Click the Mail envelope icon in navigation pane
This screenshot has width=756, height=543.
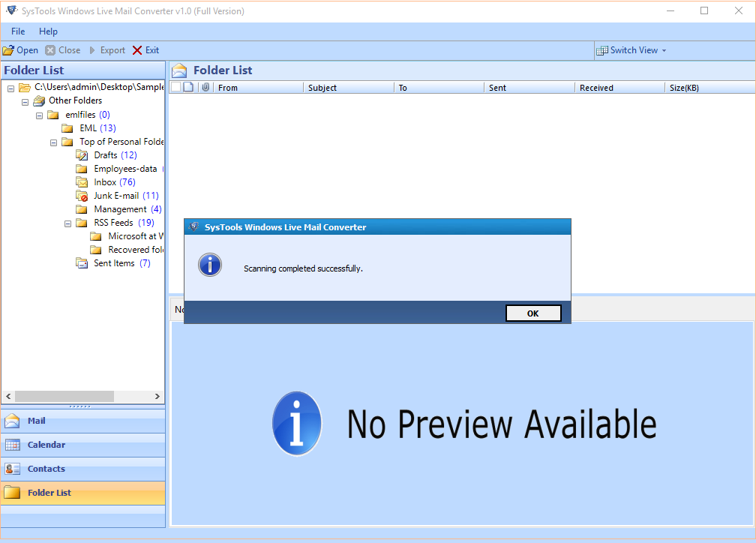pos(12,421)
